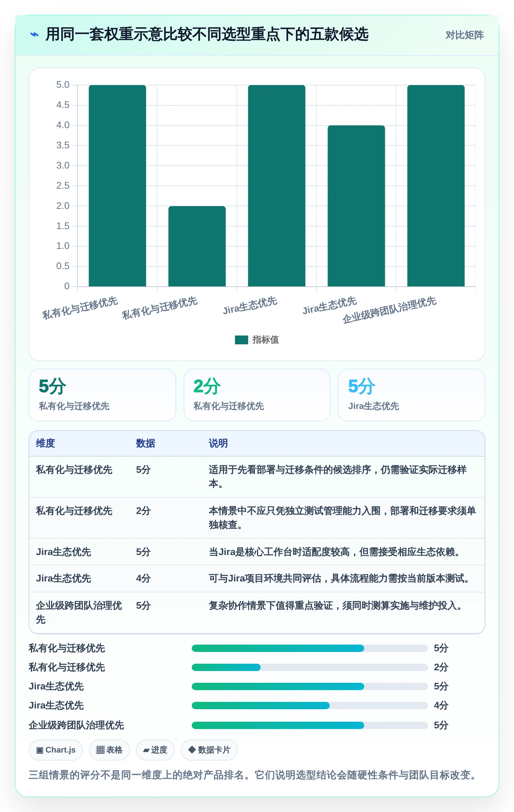Click description starting 可与Jira项目环境共同评估

coord(340,579)
